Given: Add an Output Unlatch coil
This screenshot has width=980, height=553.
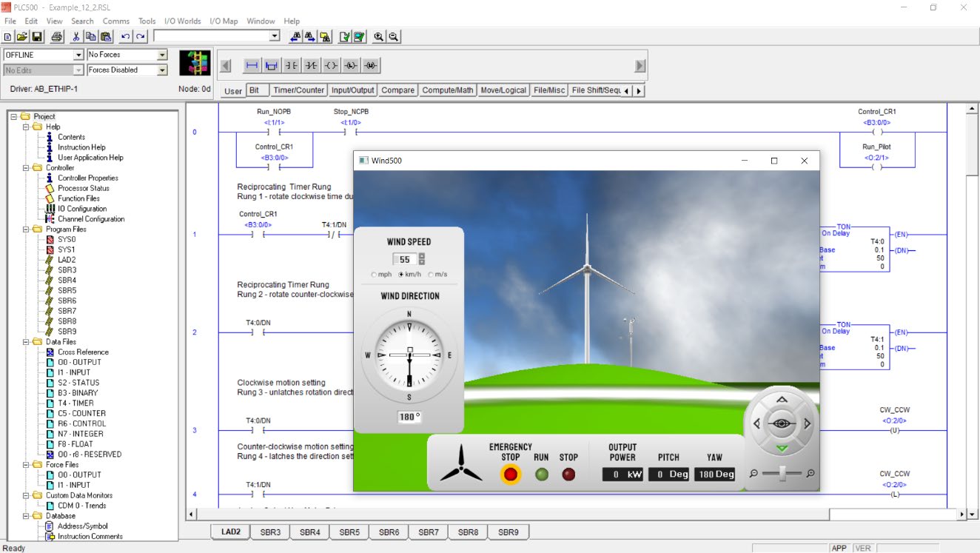Looking at the screenshot, I should point(371,66).
